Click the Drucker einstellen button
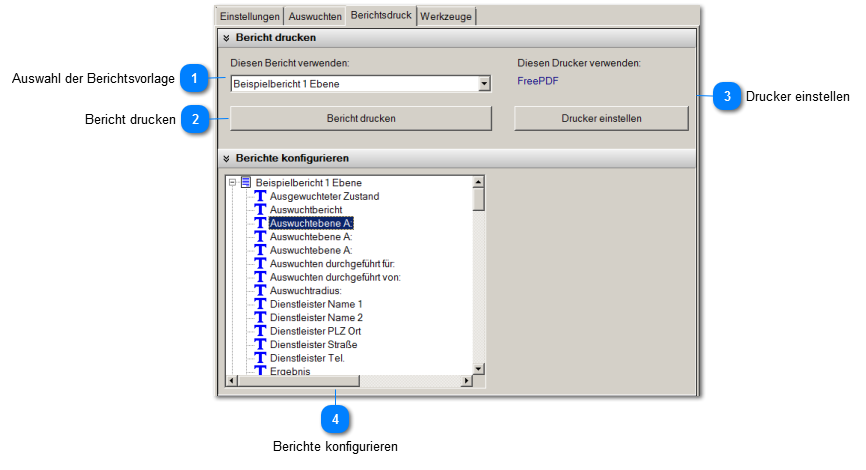This screenshot has width=866, height=470. click(601, 118)
